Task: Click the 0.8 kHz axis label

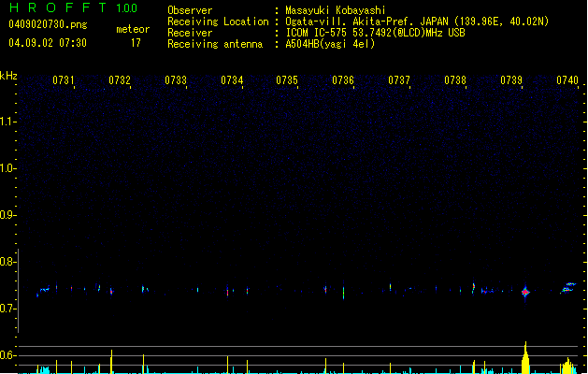Action: click(x=7, y=262)
